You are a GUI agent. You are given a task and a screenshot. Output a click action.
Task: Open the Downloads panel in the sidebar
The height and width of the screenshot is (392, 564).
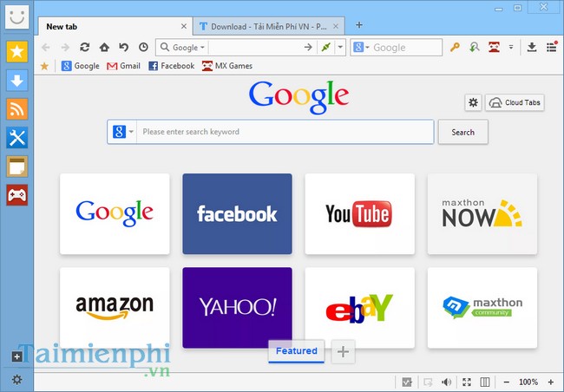click(x=16, y=80)
